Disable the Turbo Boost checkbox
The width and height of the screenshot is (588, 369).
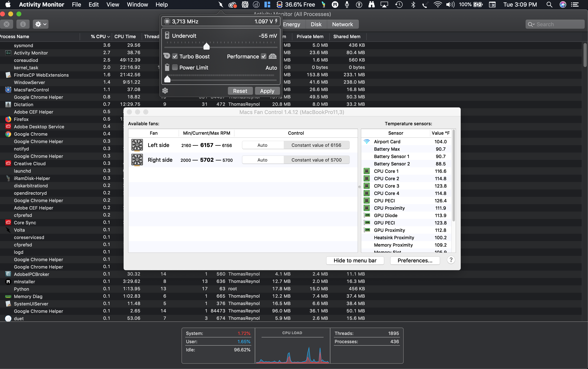click(x=175, y=56)
